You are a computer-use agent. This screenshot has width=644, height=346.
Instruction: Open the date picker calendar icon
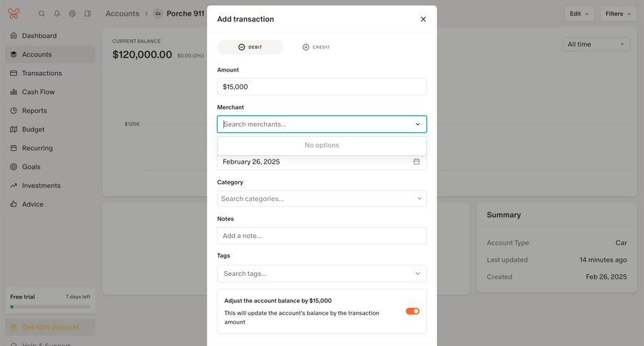(416, 162)
